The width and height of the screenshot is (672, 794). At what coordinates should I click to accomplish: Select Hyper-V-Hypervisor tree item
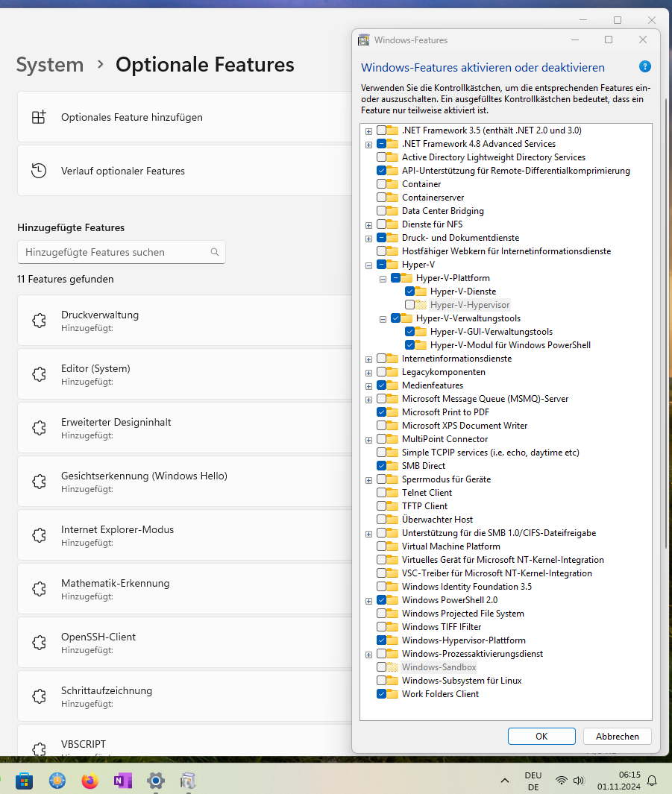click(x=469, y=305)
